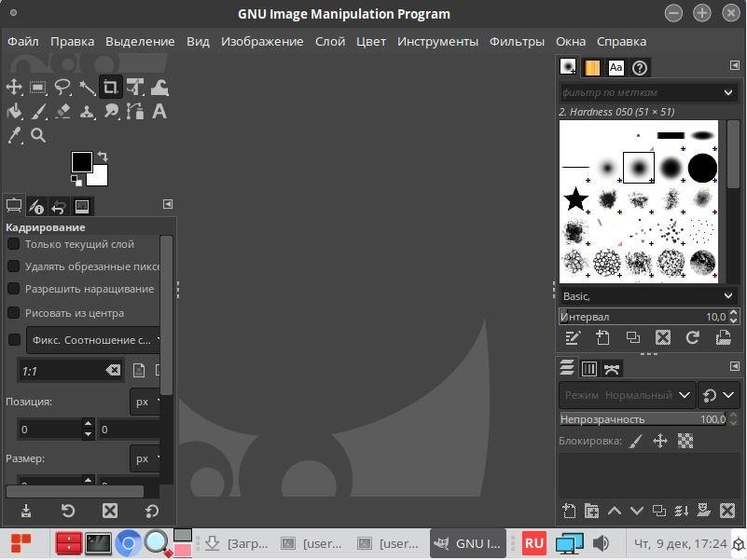
Task: Switch to the Images tab
Action: click(82, 206)
